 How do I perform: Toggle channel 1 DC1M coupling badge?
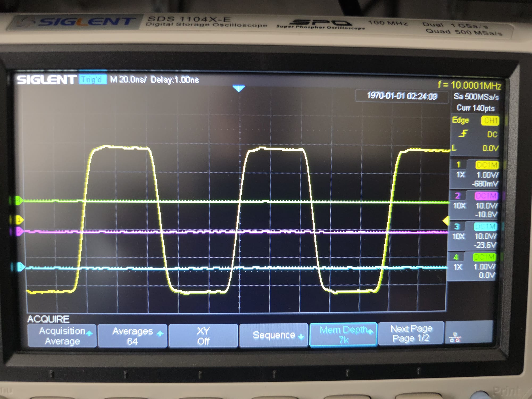coord(487,165)
